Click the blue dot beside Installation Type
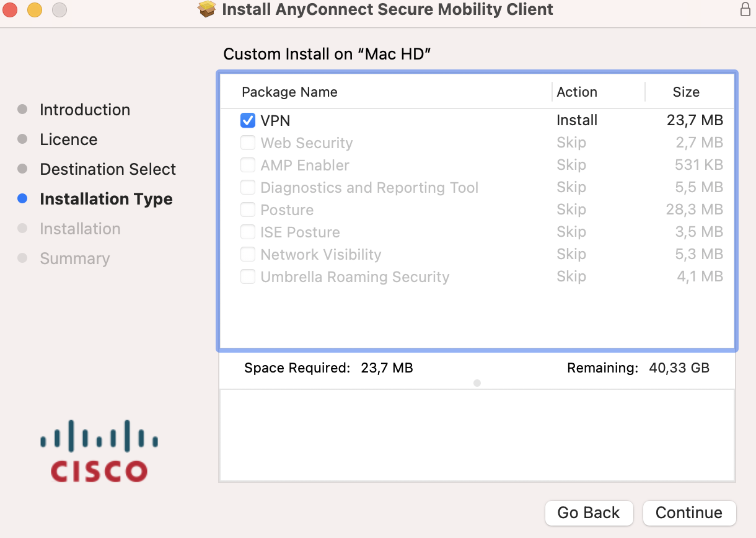Screen dimensions: 756x538 tap(23, 199)
